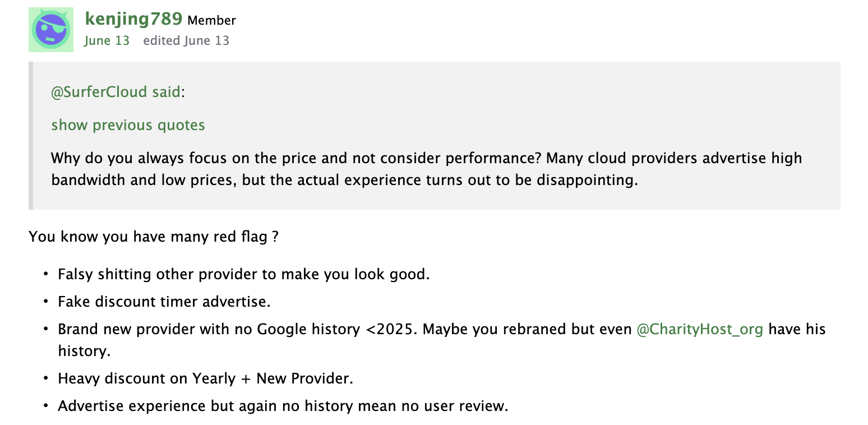Click the "June 13" post date permalink
Image resolution: width=868 pixels, height=425 pixels.
pos(107,41)
